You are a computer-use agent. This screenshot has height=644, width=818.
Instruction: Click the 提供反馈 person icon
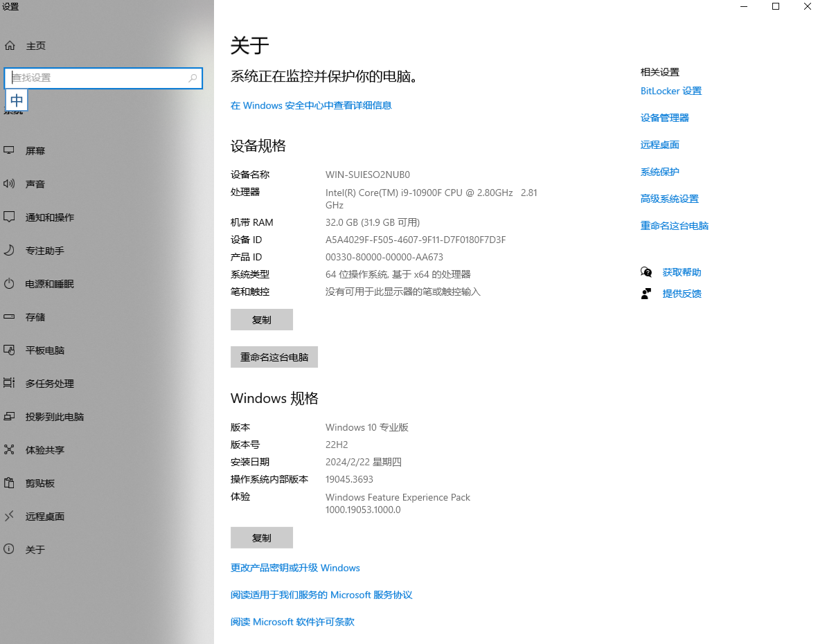646,294
